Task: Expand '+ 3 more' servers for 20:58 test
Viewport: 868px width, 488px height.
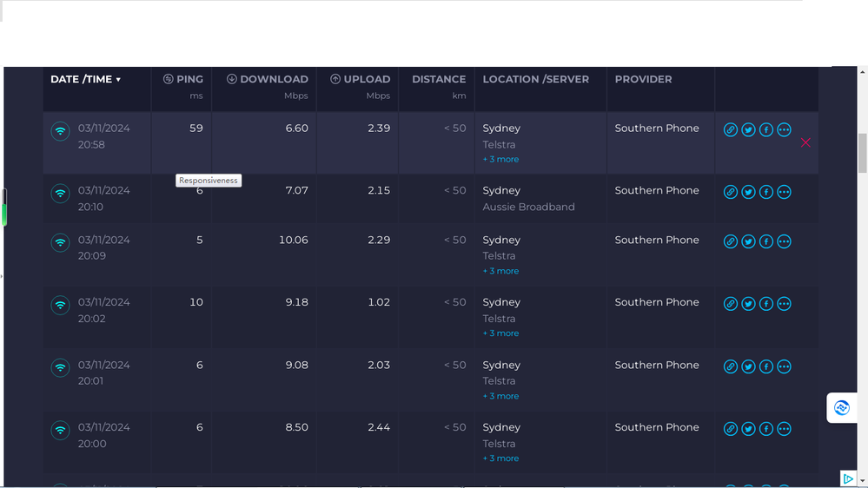Action: click(500, 160)
